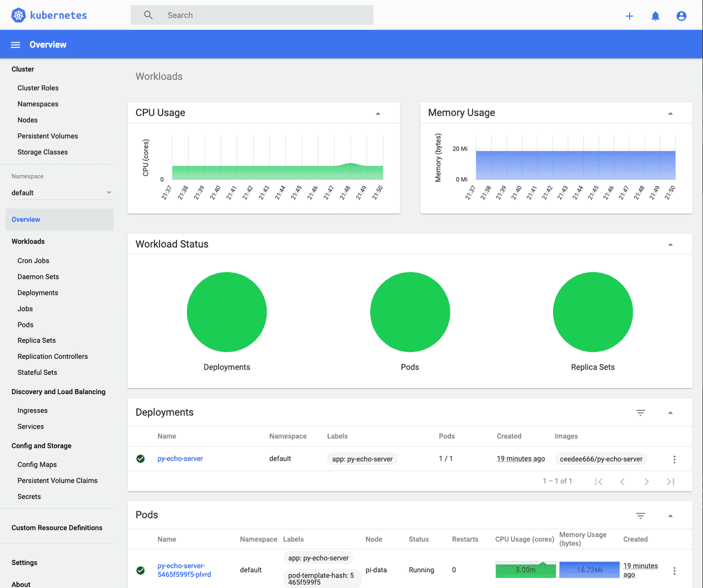Open Settings from the sidebar
703x588 pixels.
[x=24, y=562]
